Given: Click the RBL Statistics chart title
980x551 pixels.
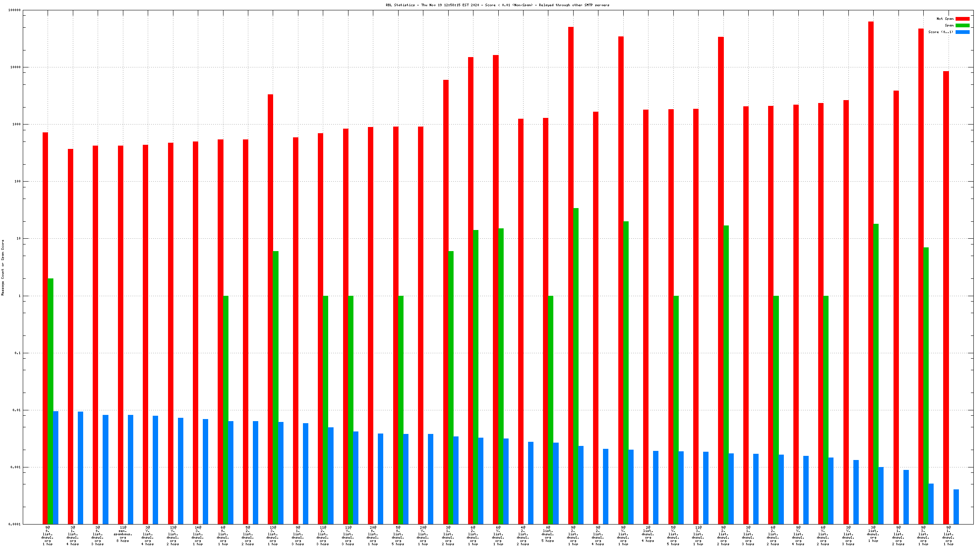Looking at the screenshot, I should pyautogui.click(x=497, y=5).
